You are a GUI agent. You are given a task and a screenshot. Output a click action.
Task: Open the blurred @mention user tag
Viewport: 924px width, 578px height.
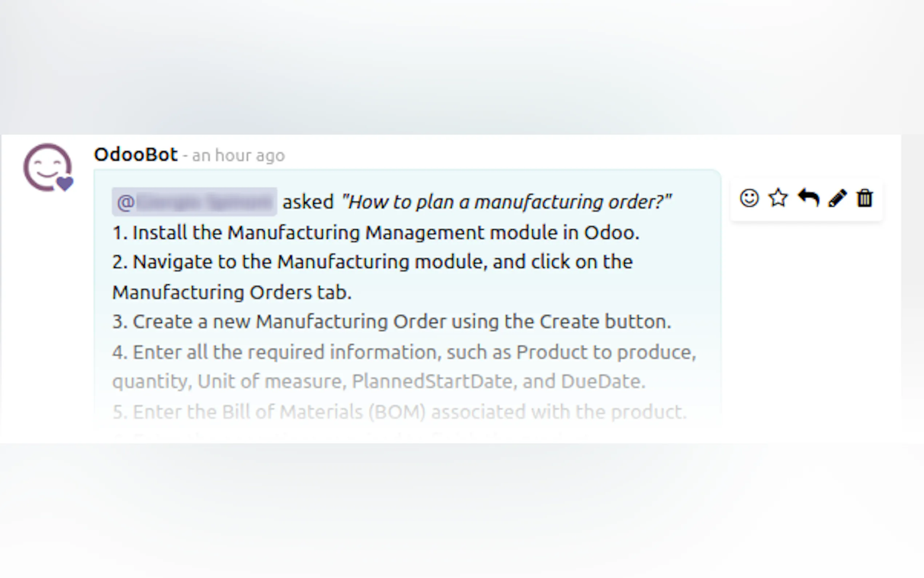[194, 202]
